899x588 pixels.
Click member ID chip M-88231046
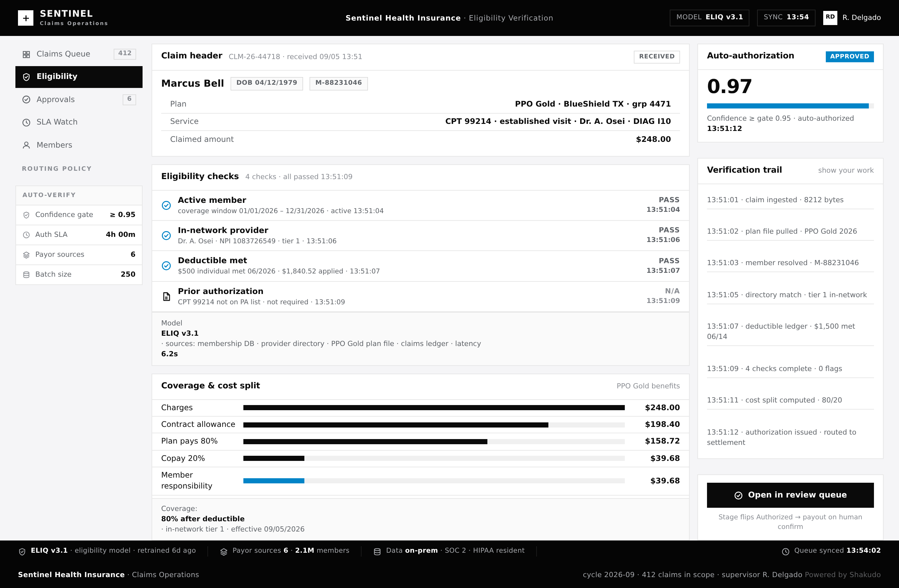click(338, 83)
